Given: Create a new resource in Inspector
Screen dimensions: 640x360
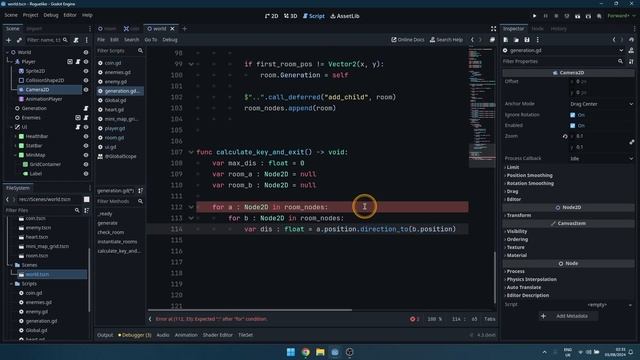Looking at the screenshot, I should [506, 40].
